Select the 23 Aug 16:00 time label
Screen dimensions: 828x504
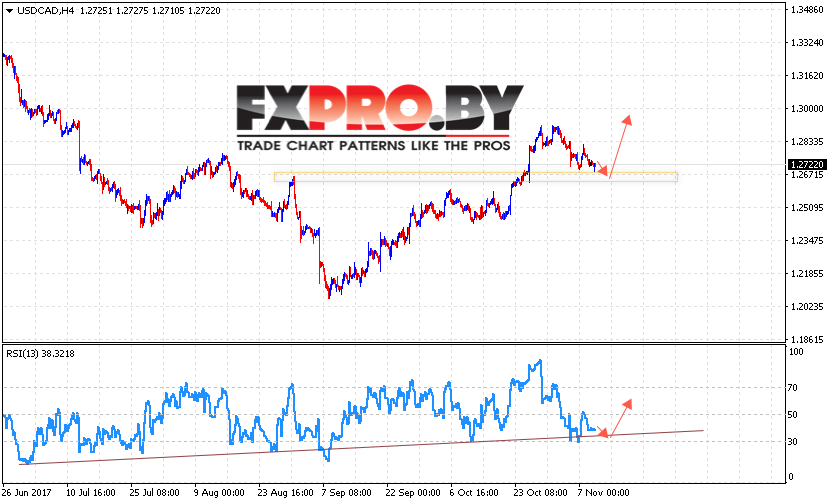click(285, 492)
